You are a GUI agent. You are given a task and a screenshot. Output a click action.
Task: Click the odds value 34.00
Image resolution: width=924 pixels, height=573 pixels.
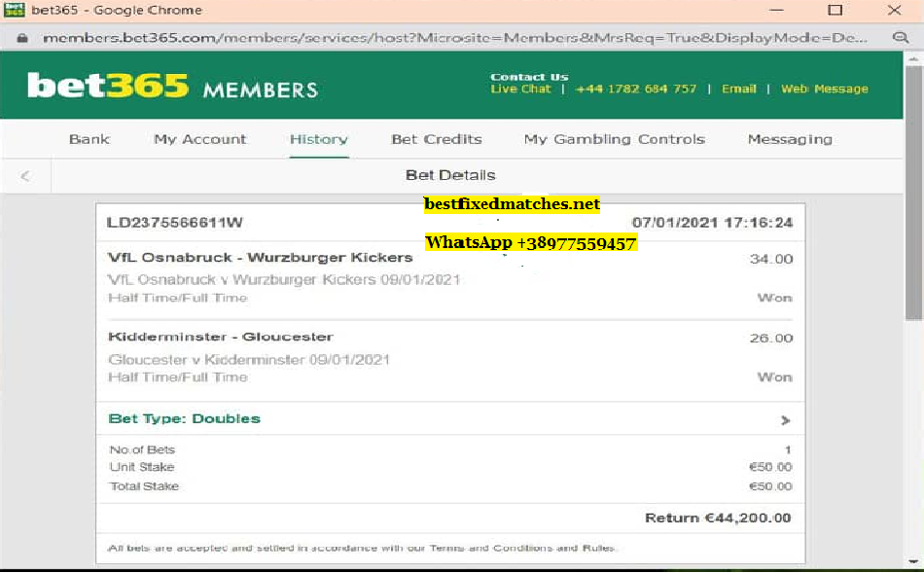[x=771, y=259]
